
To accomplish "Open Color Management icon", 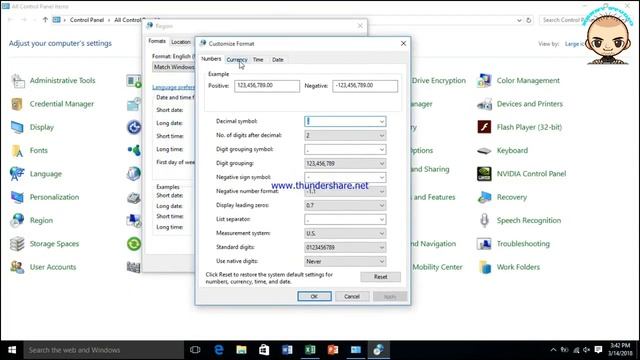I will click(484, 81).
